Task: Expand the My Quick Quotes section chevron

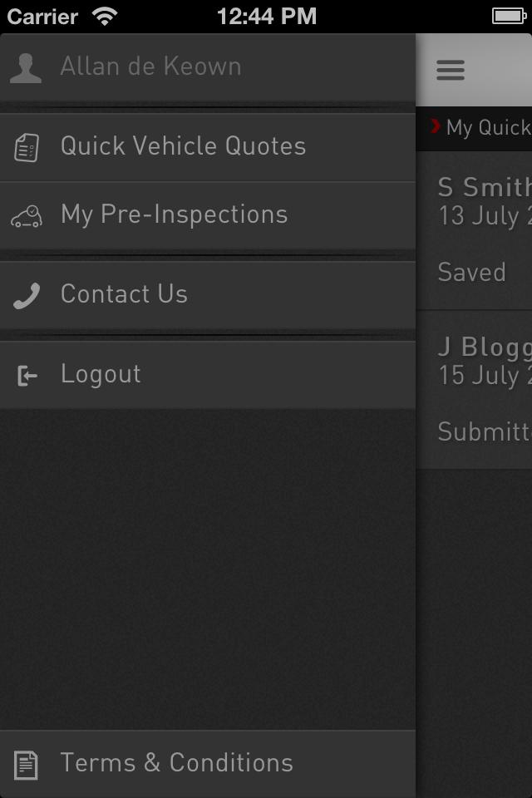Action: tap(436, 128)
